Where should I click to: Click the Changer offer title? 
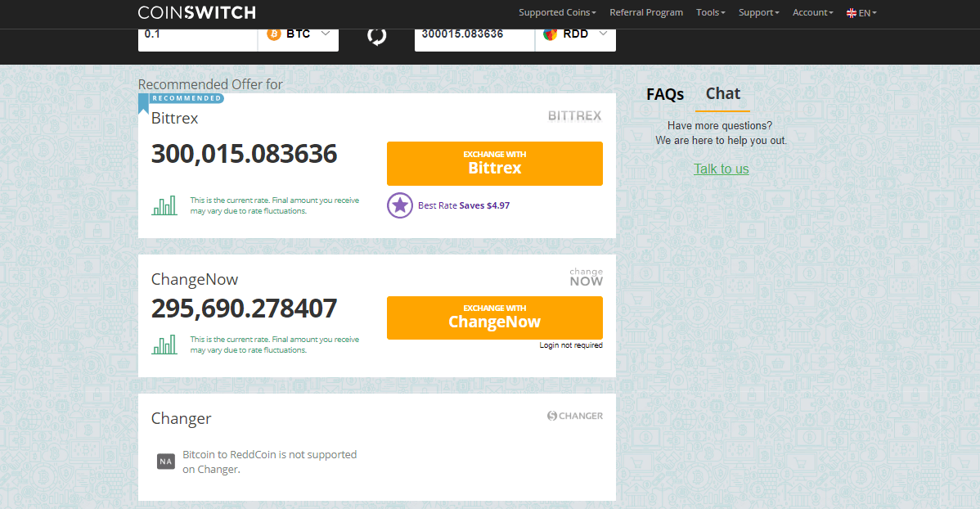182,418
